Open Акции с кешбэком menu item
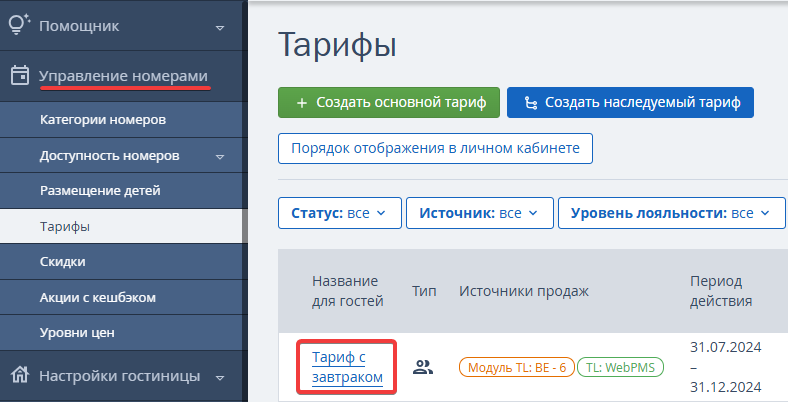The width and height of the screenshot is (788, 402). point(121,297)
